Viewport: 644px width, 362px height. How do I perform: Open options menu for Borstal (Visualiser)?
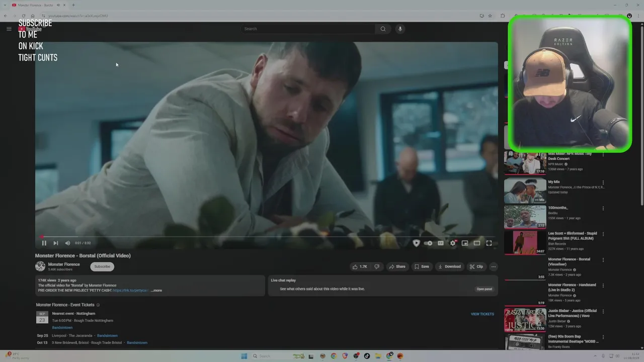(x=603, y=259)
